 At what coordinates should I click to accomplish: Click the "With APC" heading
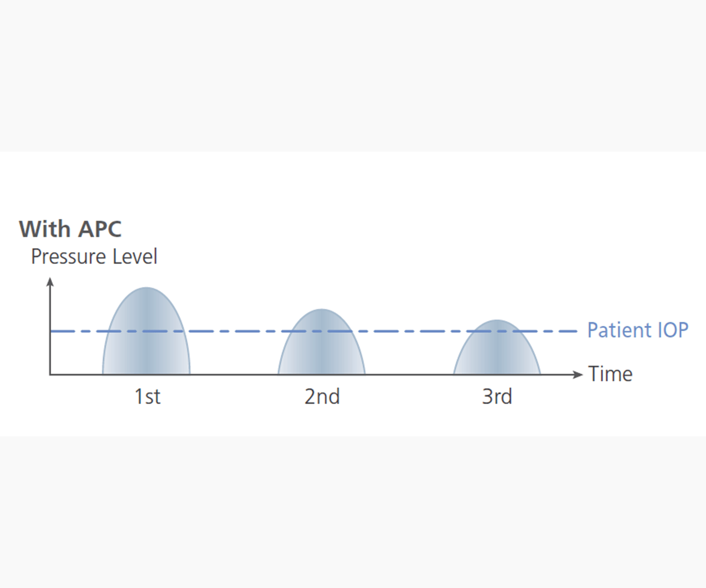click(70, 229)
